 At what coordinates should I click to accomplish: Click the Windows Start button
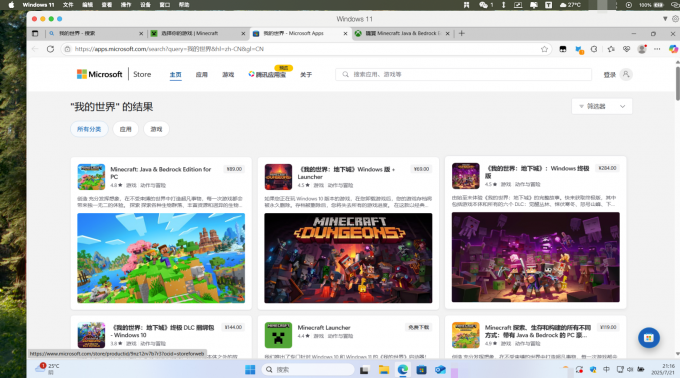click(250, 370)
